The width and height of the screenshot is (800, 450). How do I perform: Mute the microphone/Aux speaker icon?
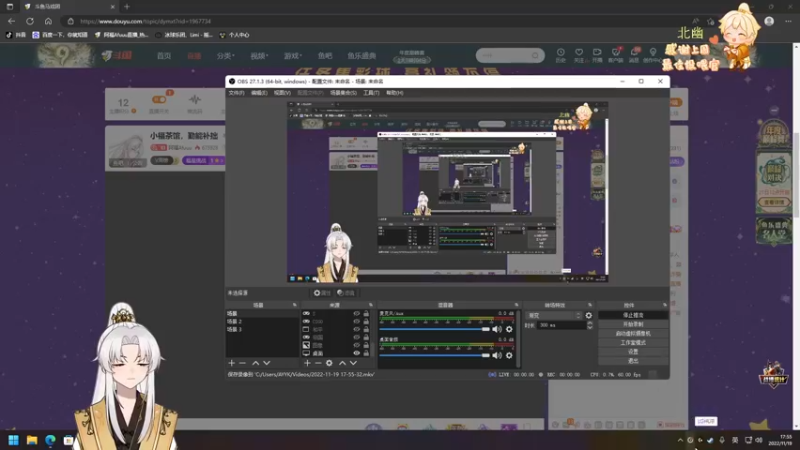(497, 329)
